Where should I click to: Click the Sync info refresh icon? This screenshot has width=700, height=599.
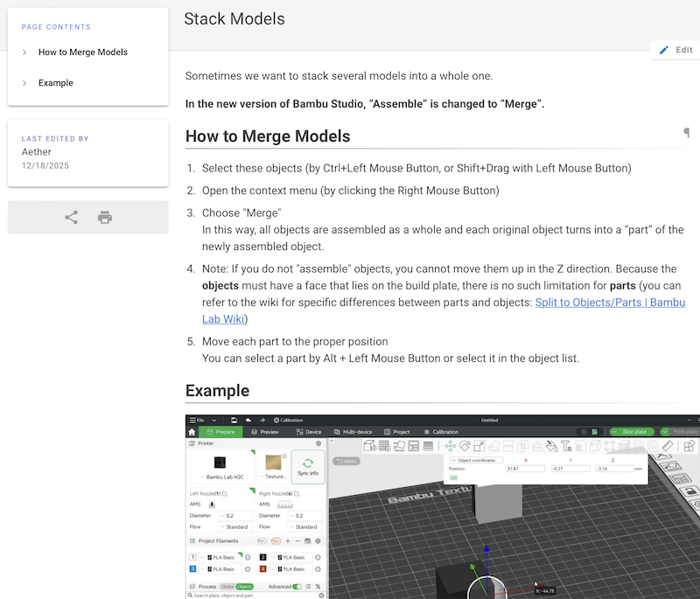308,462
